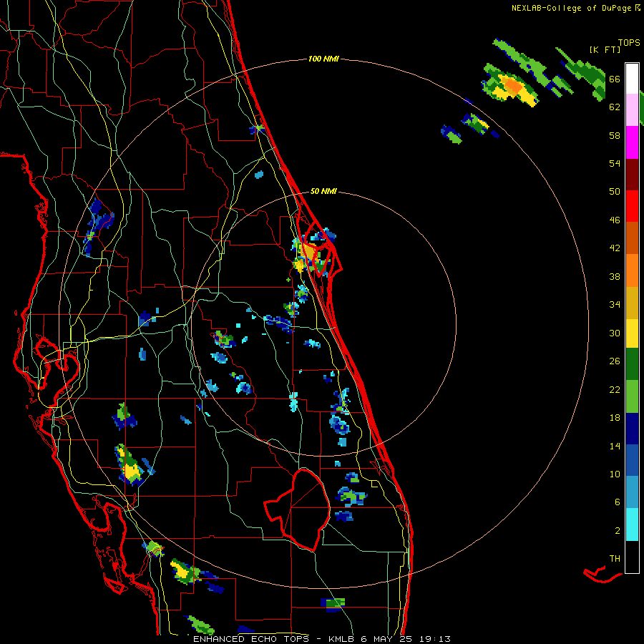Select the bright red legend swatch
This screenshot has height=644, width=644.
tap(632, 206)
